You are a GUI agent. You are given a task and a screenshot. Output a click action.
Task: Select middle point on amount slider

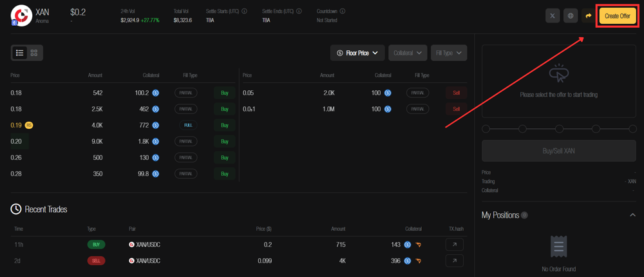(559, 129)
